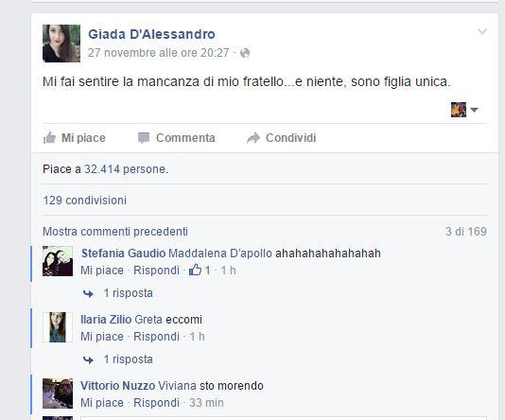
Task: Click the Commenta speech bubble icon
Action: point(144,138)
